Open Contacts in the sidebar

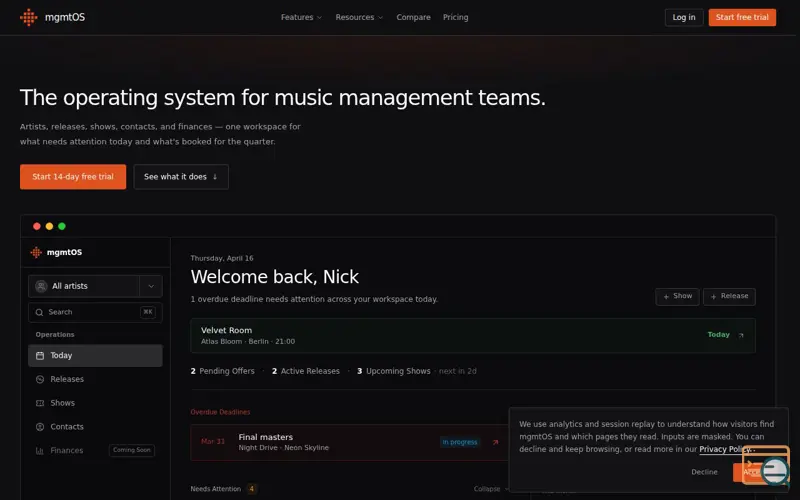pyautogui.click(x=95, y=427)
